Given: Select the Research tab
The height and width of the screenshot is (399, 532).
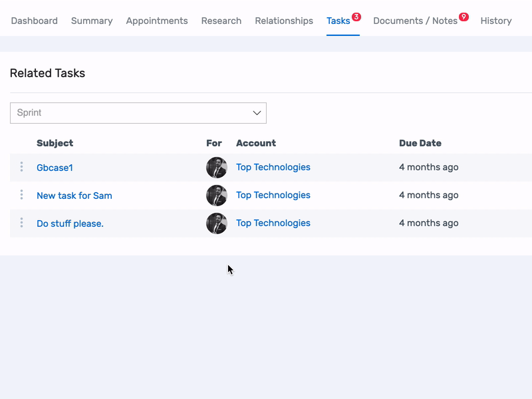Looking at the screenshot, I should click(x=221, y=21).
